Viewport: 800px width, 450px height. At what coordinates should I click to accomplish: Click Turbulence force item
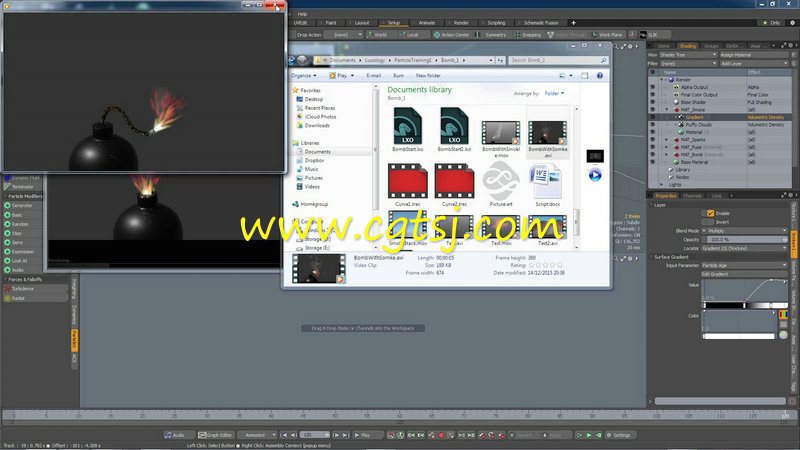click(x=35, y=289)
